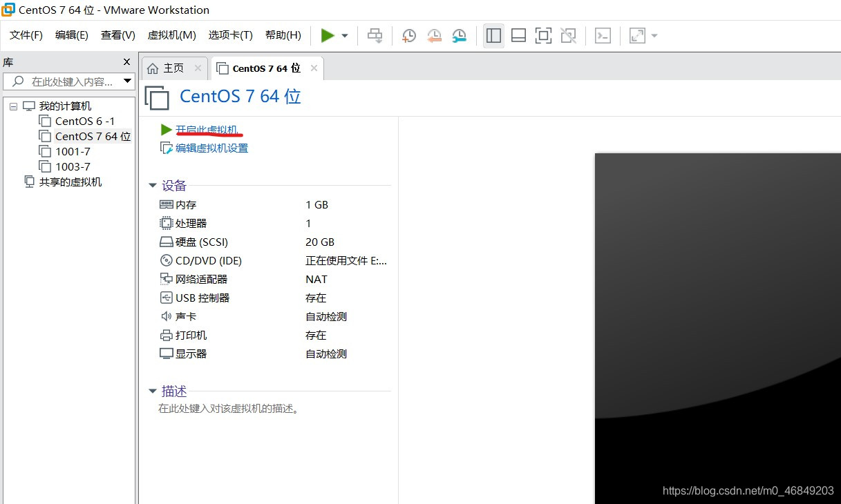
Task: Click the VMware icon in the title bar
Action: (8, 10)
